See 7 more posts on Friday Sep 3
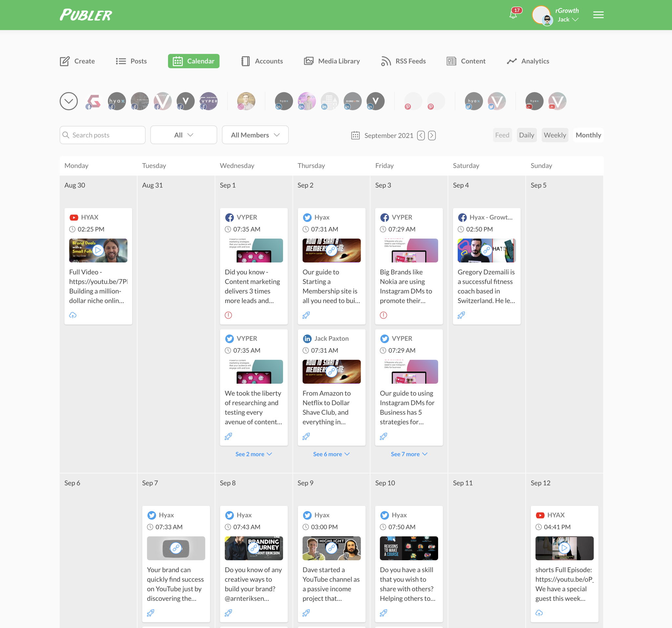Screen dimensions: 672x628 [409, 454]
